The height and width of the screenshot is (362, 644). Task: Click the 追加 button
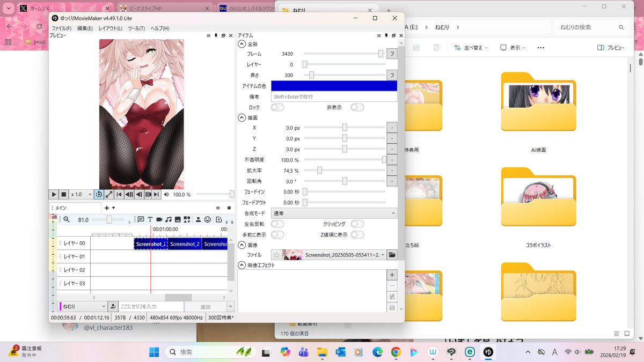[206, 306]
